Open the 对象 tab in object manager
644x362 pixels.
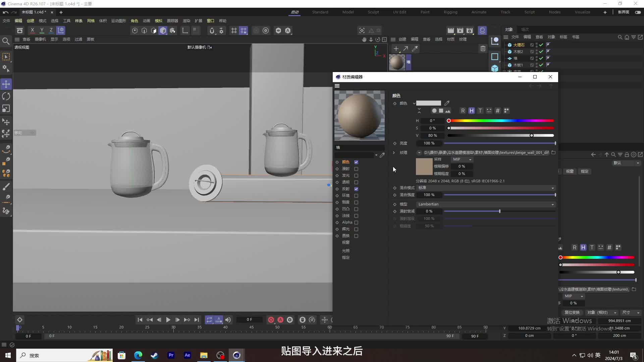point(509,29)
